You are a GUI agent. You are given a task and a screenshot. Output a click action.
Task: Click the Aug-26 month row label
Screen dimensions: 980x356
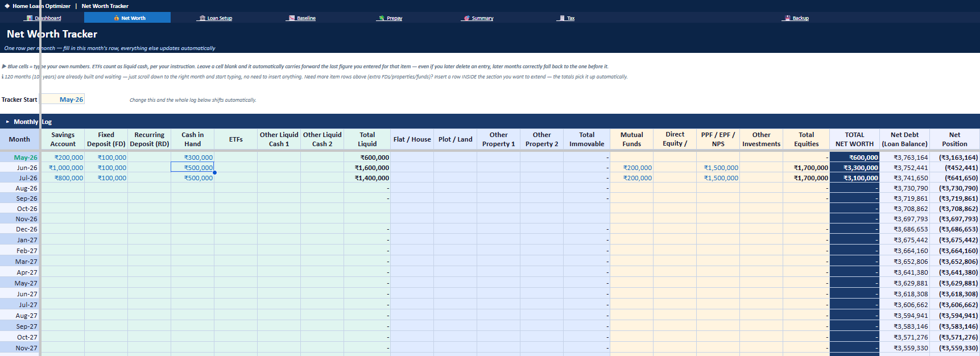20,188
